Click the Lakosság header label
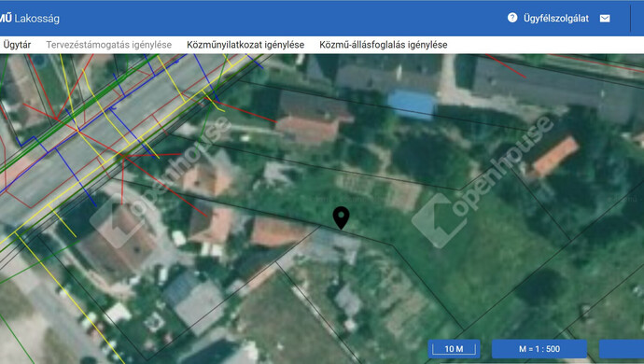The width and height of the screenshot is (644, 364). 37,19
